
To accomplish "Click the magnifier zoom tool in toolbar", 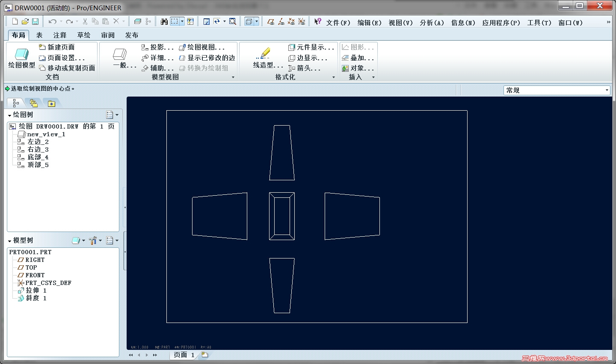I will (x=232, y=21).
